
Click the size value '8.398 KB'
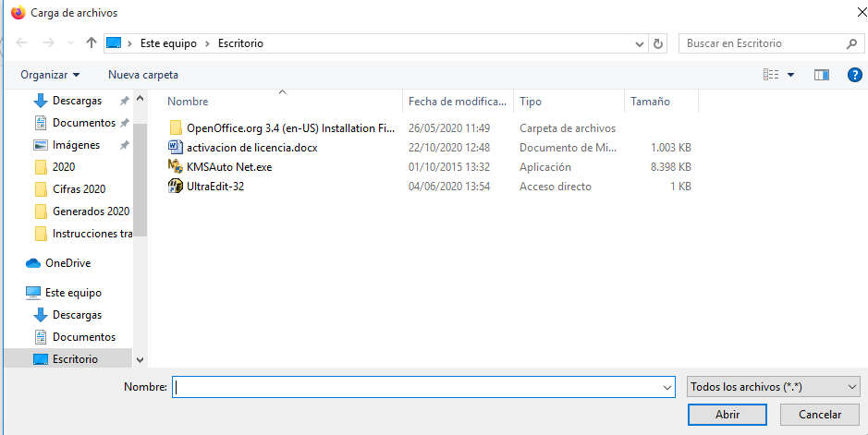point(671,167)
